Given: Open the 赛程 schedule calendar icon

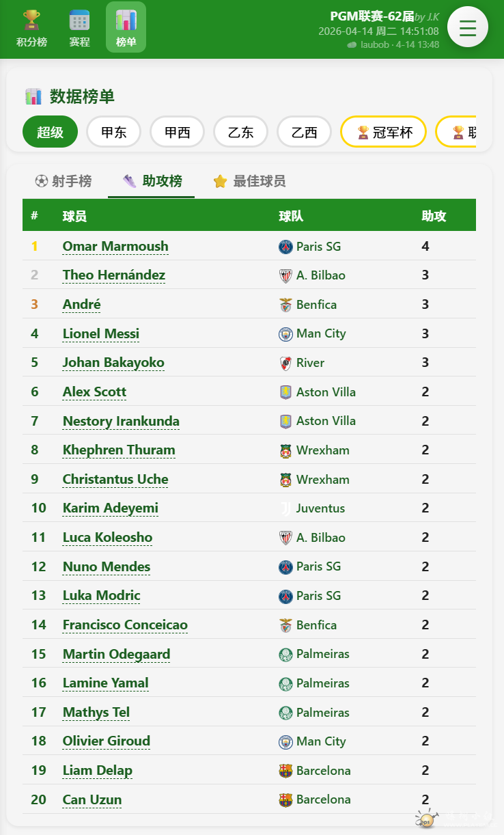Looking at the screenshot, I should click(79, 20).
